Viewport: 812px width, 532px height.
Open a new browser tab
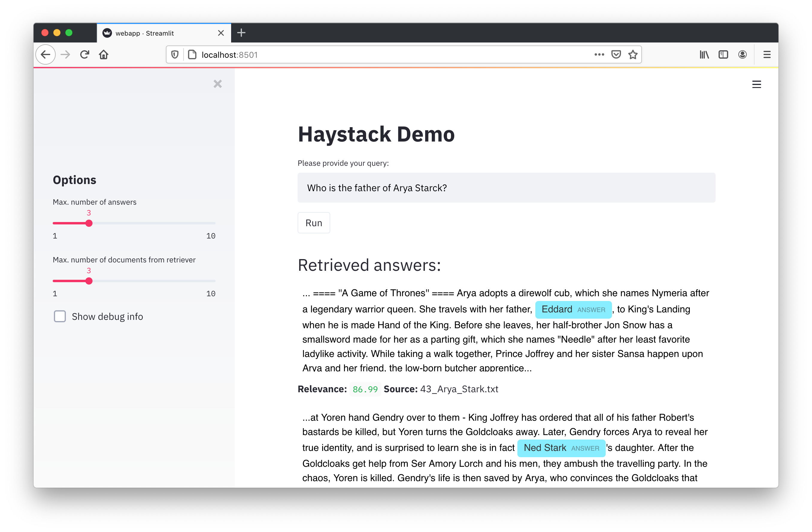click(241, 33)
